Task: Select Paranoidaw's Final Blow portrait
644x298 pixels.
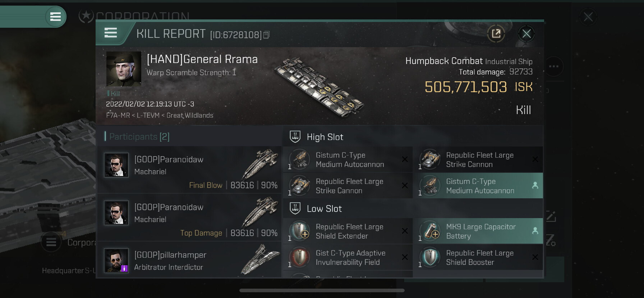Action: tap(116, 165)
